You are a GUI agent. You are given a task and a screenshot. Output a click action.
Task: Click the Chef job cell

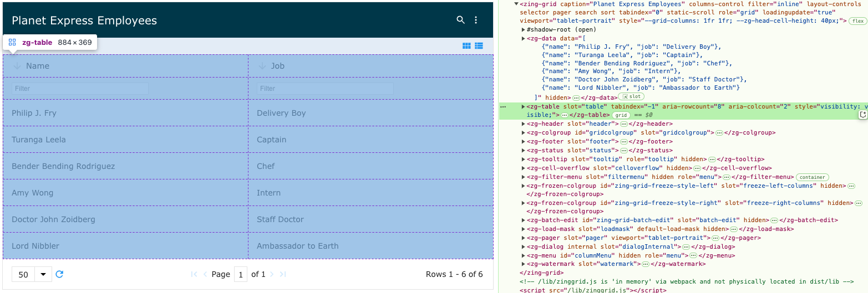pyautogui.click(x=370, y=166)
